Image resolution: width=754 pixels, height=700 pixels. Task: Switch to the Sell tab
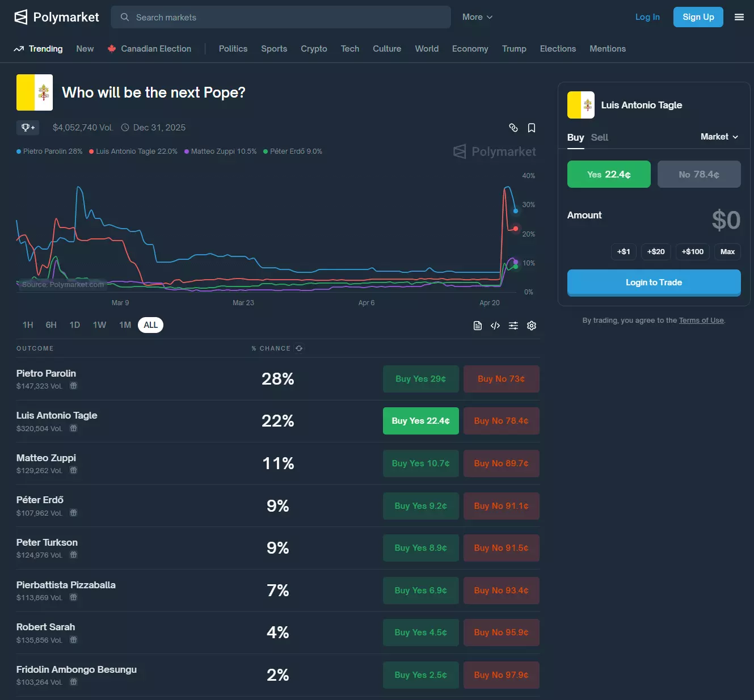pyautogui.click(x=599, y=137)
